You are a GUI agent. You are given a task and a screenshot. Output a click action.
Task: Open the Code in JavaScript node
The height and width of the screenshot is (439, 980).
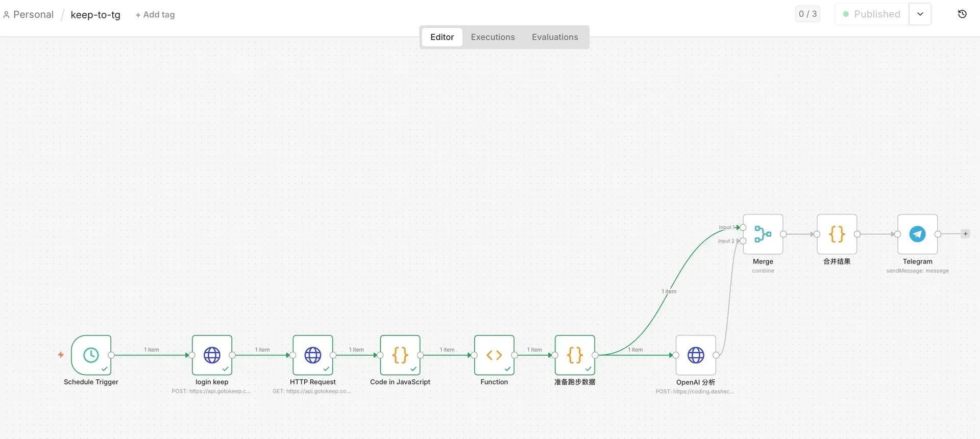[400, 355]
